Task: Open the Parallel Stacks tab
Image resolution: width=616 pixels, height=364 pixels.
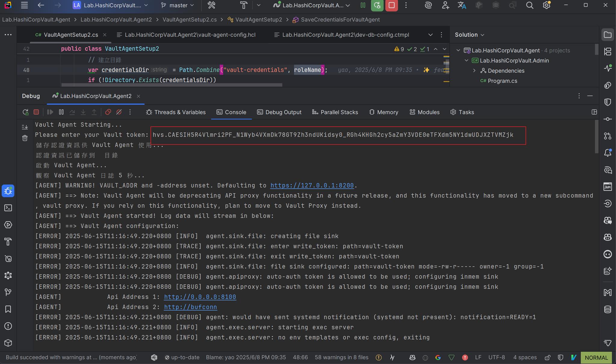Action: 335,112
